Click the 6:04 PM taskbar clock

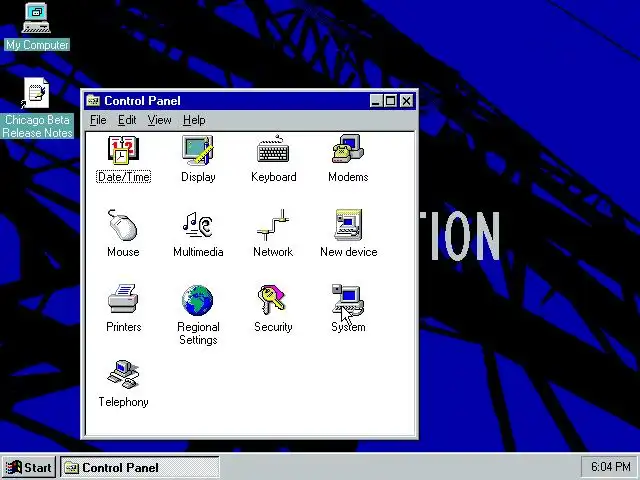point(610,467)
